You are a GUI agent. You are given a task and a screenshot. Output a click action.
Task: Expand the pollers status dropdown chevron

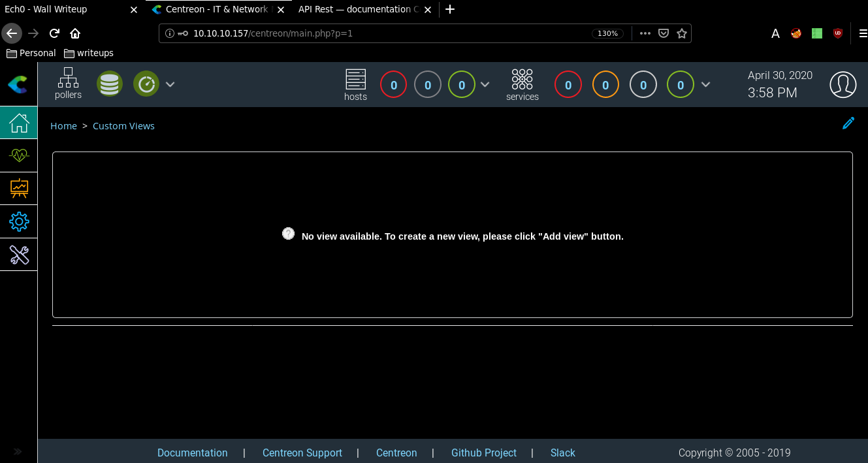point(170,84)
